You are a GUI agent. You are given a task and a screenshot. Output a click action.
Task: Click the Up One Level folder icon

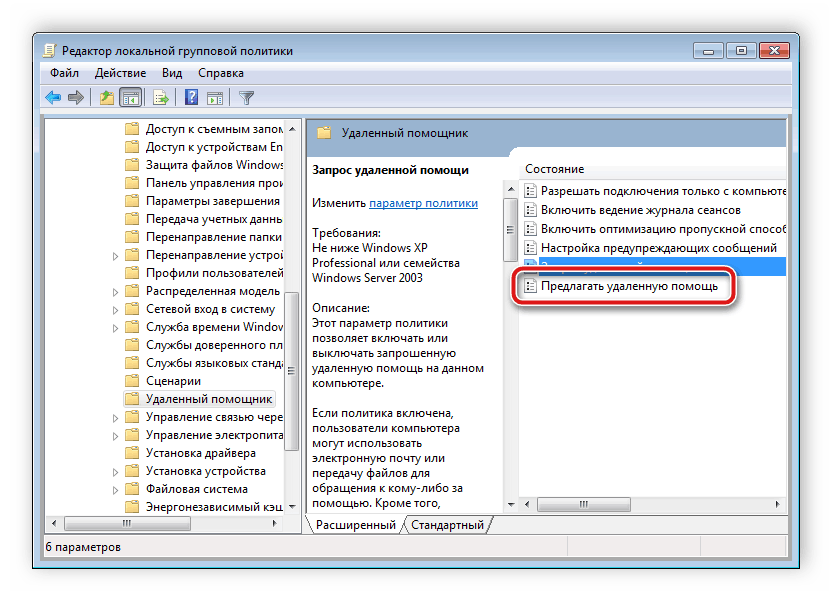107,97
